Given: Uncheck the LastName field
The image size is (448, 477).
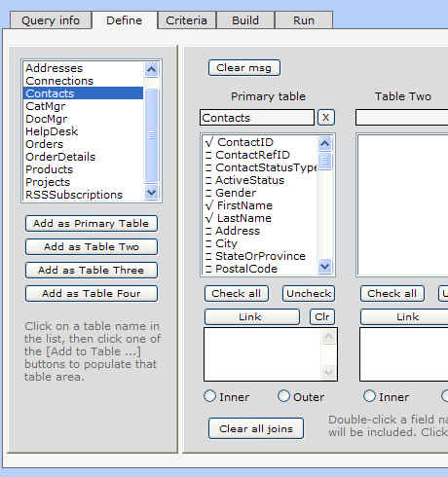Looking at the screenshot, I should coord(209,218).
